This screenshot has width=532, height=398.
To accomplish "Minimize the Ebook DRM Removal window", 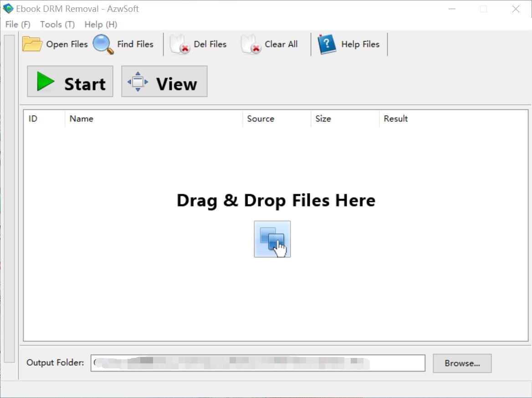I will (452, 9).
